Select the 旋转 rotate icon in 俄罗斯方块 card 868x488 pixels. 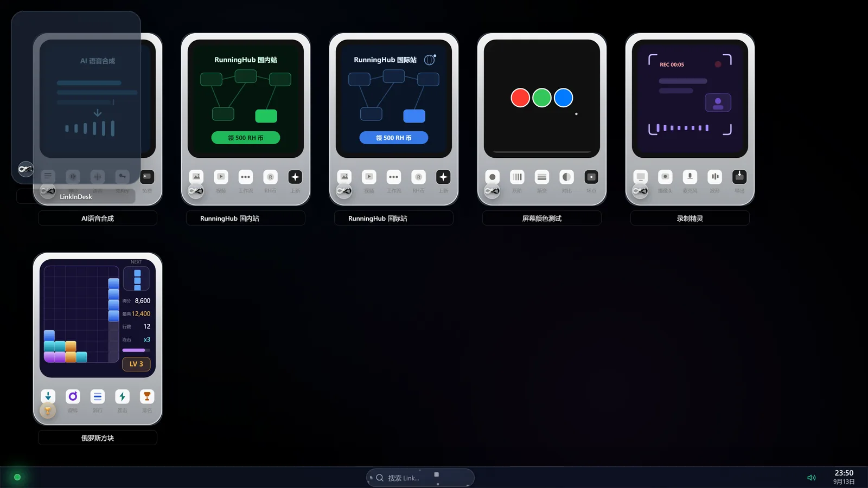(x=73, y=396)
